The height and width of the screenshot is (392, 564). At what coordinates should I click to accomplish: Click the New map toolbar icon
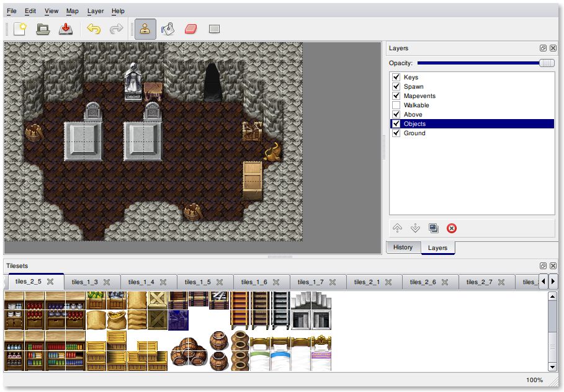(20, 29)
